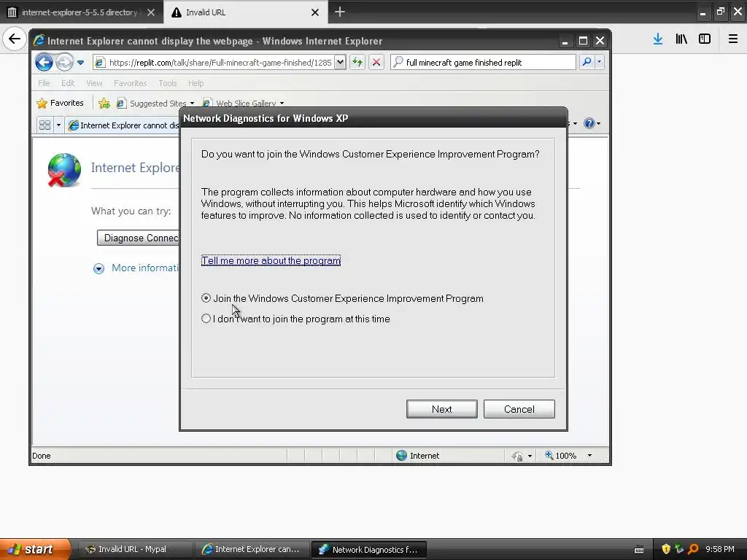The height and width of the screenshot is (560, 747).
Task: Cancel the Network Diagnostics dialog
Action: 519,409
